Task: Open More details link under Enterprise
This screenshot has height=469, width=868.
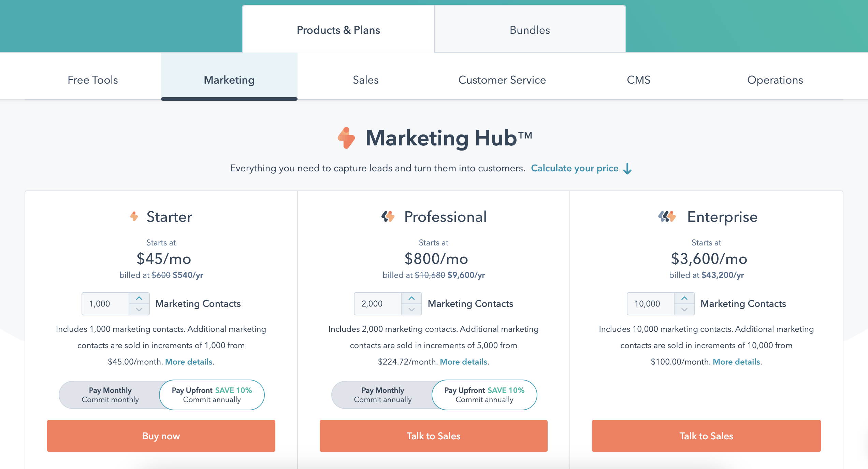Action: [x=736, y=362]
